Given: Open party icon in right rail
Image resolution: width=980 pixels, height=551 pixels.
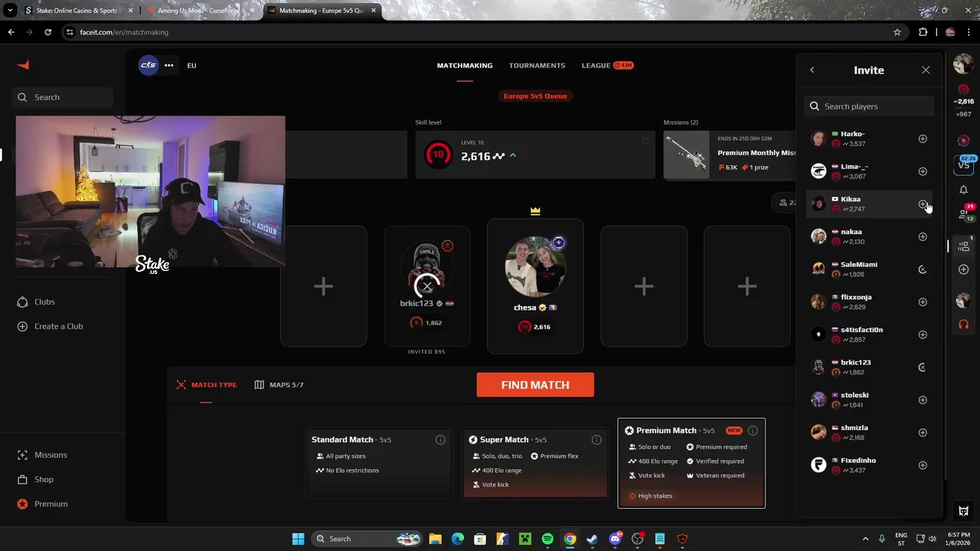Looking at the screenshot, I should point(964,246).
